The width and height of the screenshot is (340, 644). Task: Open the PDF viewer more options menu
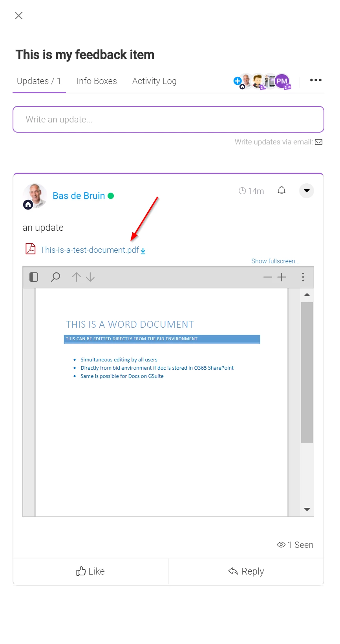click(303, 277)
